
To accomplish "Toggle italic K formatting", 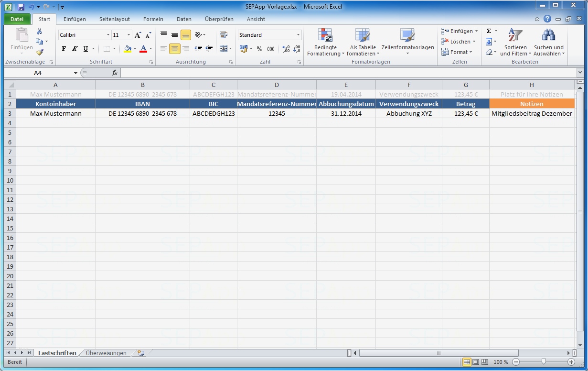I will click(75, 49).
